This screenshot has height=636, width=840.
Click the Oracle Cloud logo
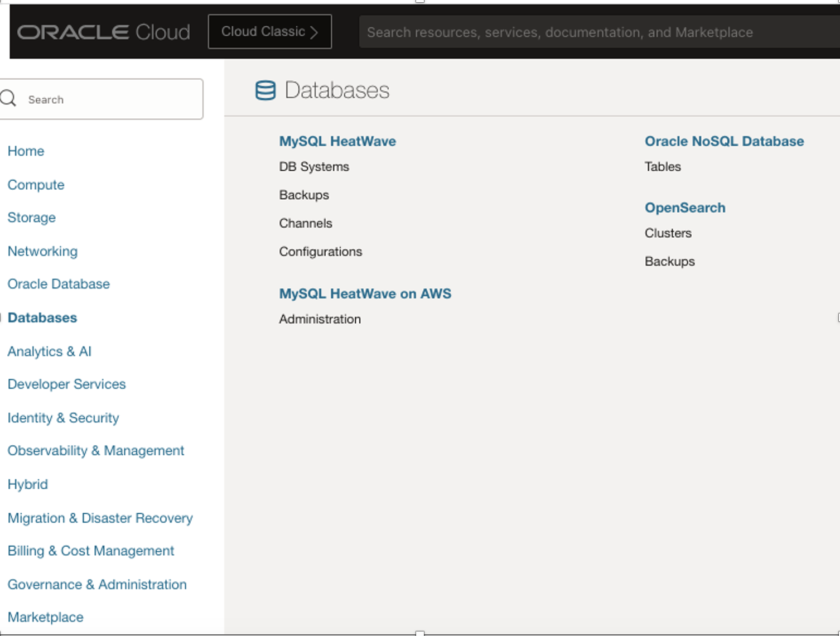tap(104, 32)
